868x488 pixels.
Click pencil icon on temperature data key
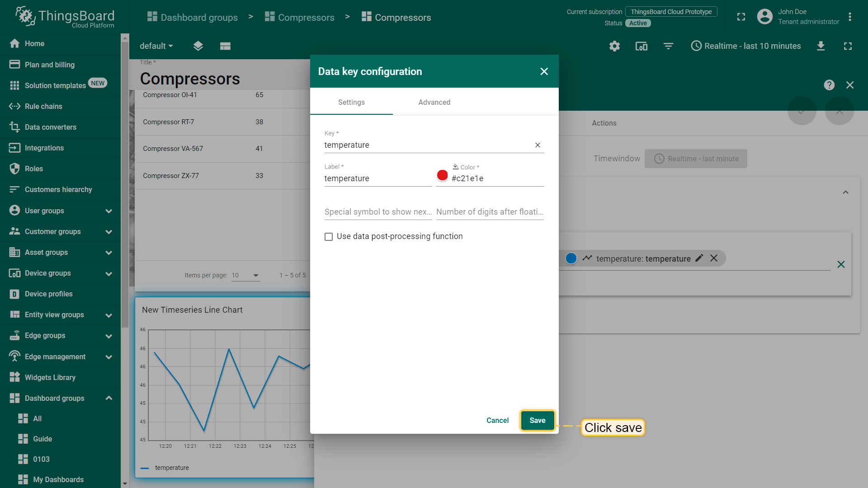(699, 258)
